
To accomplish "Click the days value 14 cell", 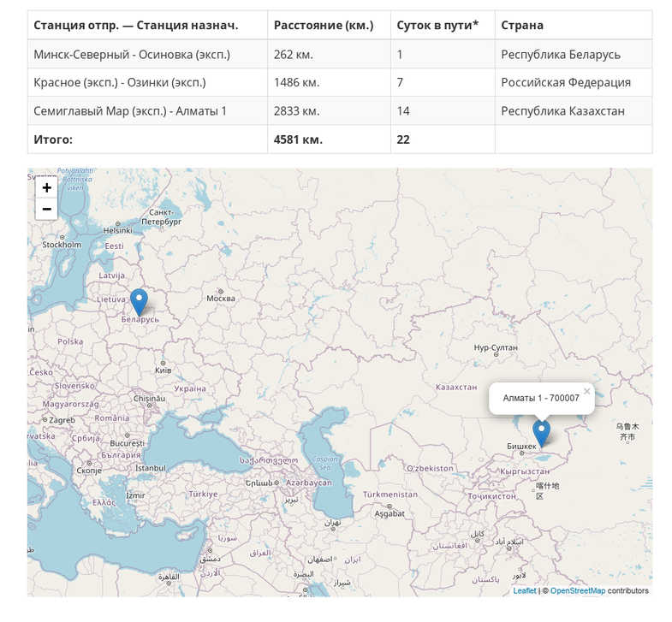I will 443,111.
